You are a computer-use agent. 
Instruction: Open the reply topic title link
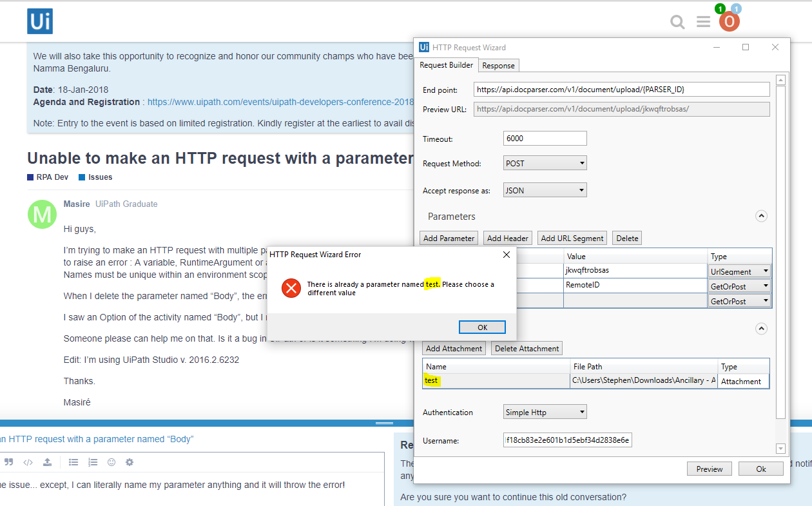click(x=97, y=439)
